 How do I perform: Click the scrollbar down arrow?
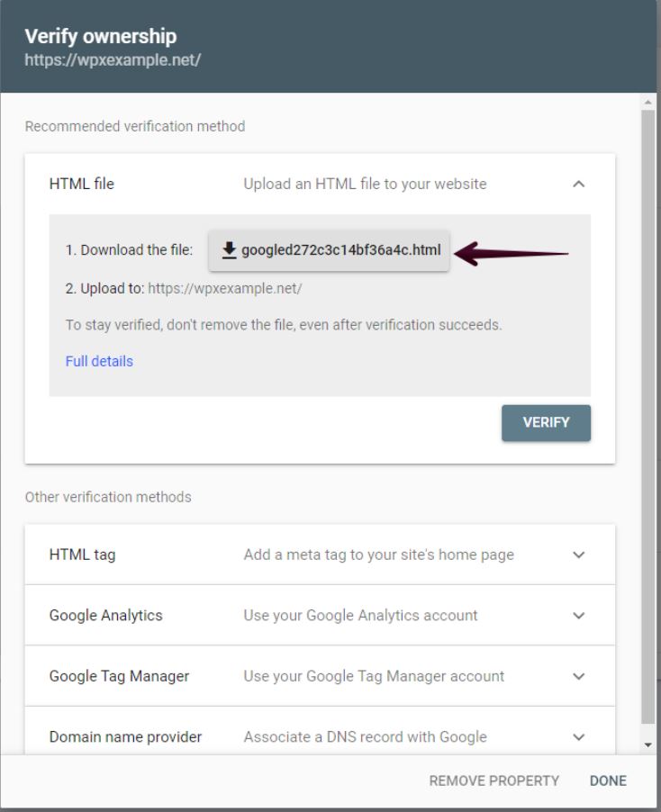pos(648,744)
